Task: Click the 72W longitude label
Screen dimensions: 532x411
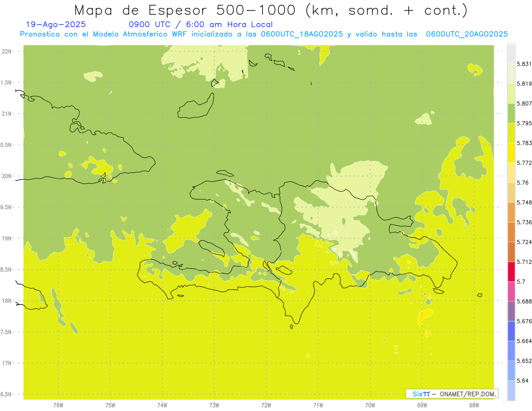Action: click(x=266, y=405)
